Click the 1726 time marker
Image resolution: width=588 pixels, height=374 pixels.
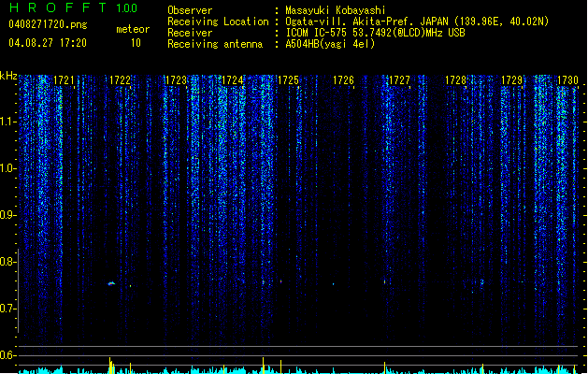[343, 80]
